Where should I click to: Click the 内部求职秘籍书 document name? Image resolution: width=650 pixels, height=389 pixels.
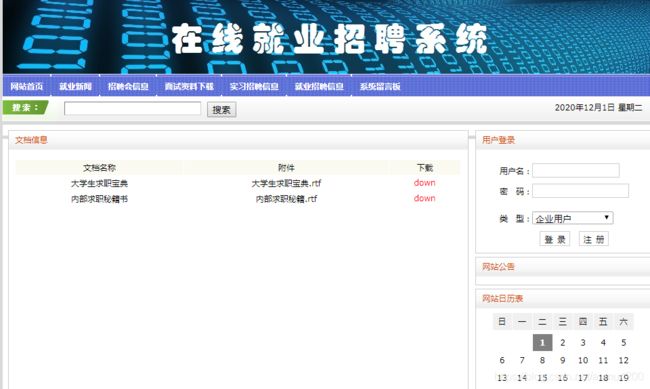tap(99, 199)
